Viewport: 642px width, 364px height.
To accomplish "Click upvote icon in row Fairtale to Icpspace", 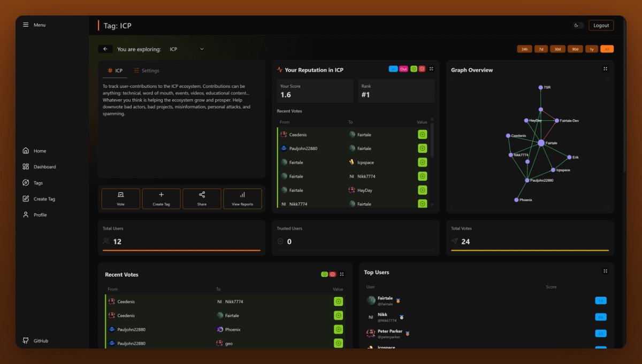I will click(422, 162).
